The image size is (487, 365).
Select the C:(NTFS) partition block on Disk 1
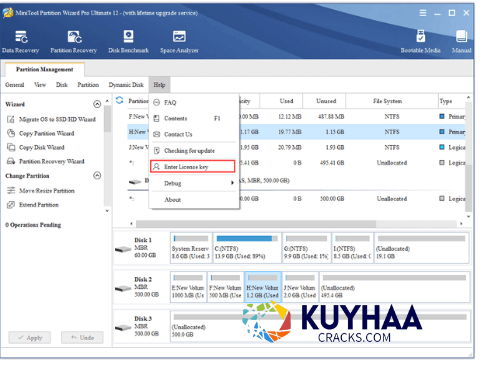point(247,248)
